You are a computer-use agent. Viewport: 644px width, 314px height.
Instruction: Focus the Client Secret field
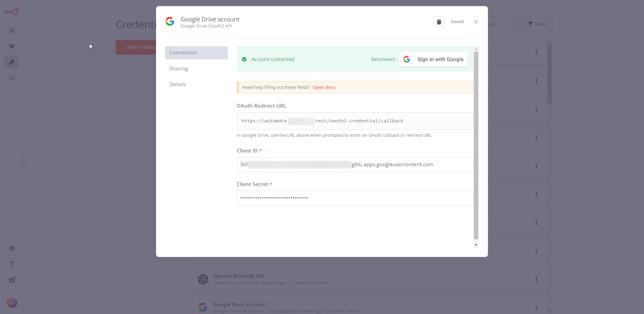click(x=355, y=198)
